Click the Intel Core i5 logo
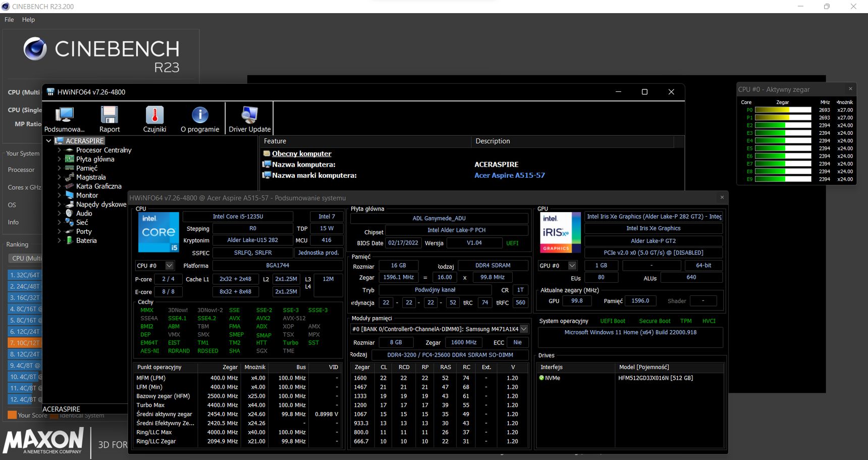This screenshot has height=460, width=868. [x=158, y=232]
